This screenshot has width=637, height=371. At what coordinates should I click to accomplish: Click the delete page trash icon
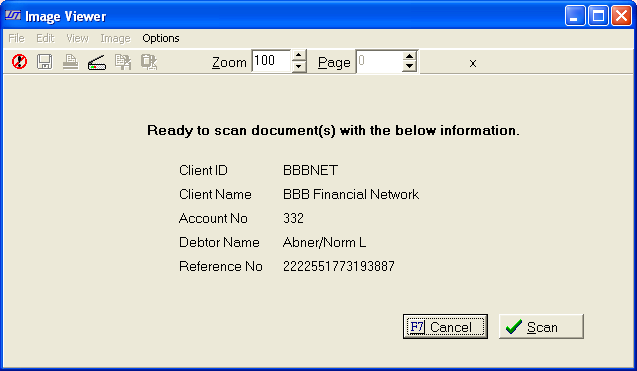pos(149,62)
